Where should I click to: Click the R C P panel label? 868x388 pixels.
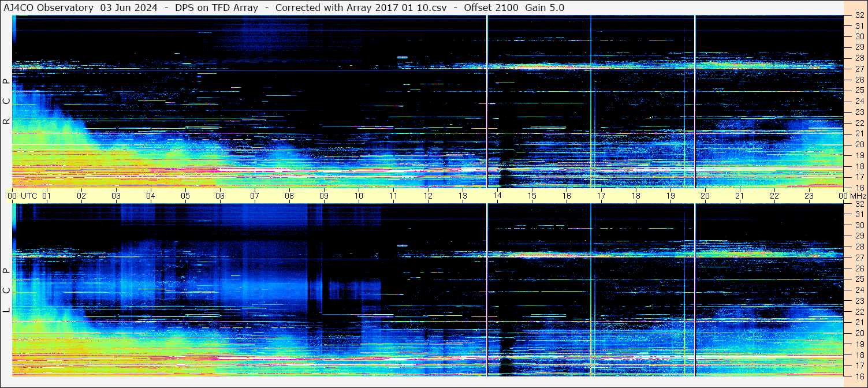[x=7, y=100]
